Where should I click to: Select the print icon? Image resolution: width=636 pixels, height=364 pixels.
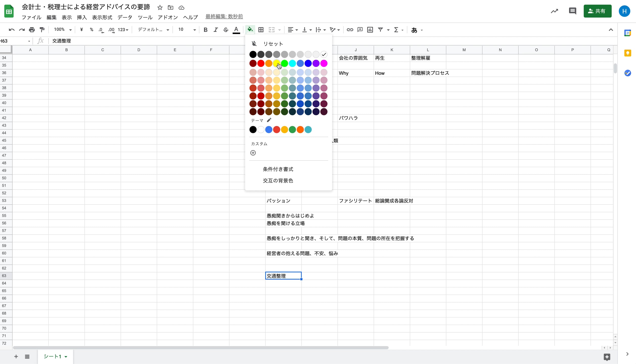[32, 30]
